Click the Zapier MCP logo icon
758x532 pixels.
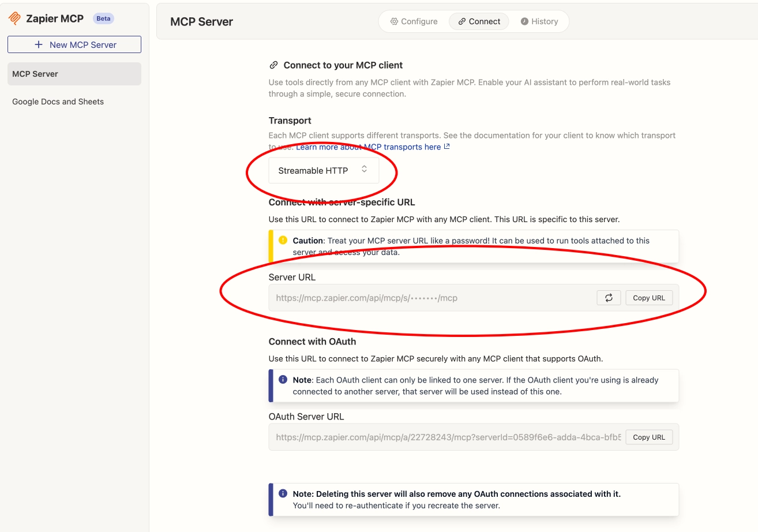pos(15,18)
